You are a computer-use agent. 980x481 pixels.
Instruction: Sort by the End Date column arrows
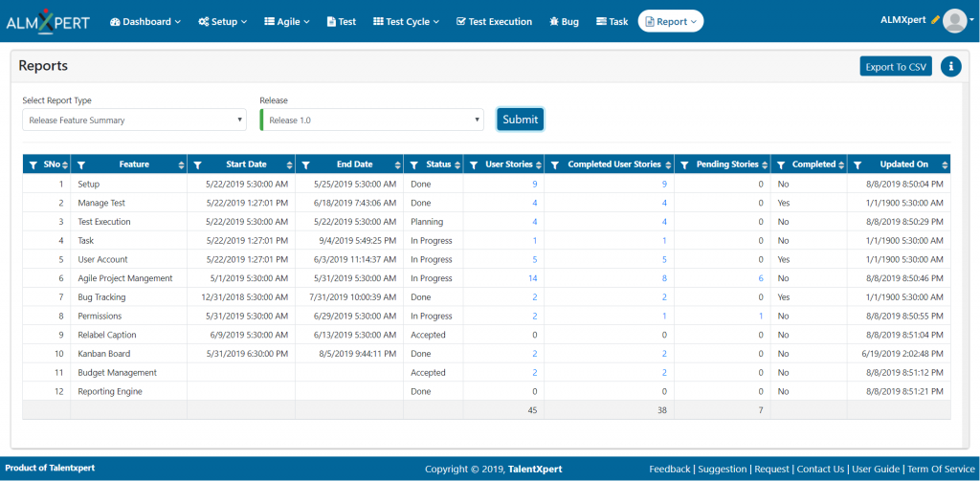[397, 164]
